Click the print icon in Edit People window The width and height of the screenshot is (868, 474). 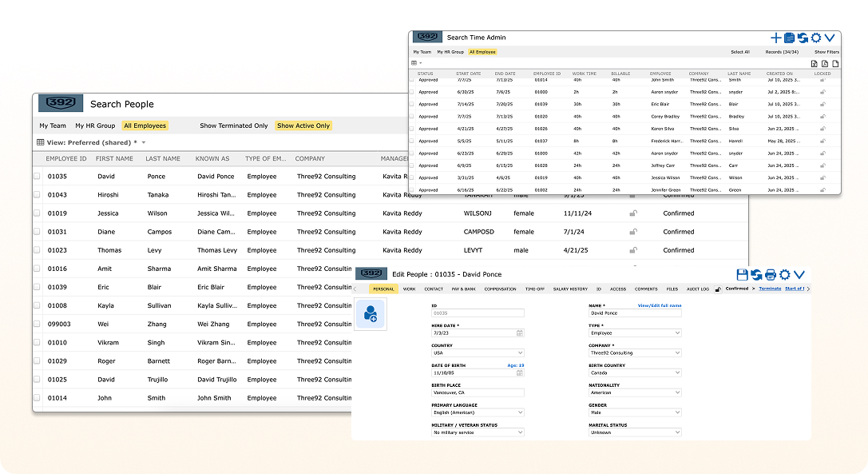point(770,274)
